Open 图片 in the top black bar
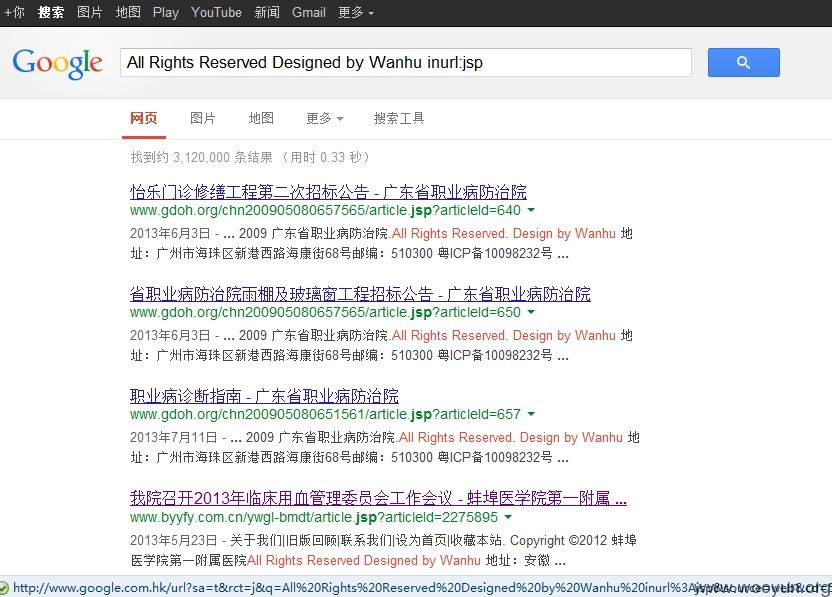832x597 pixels. 89,12
